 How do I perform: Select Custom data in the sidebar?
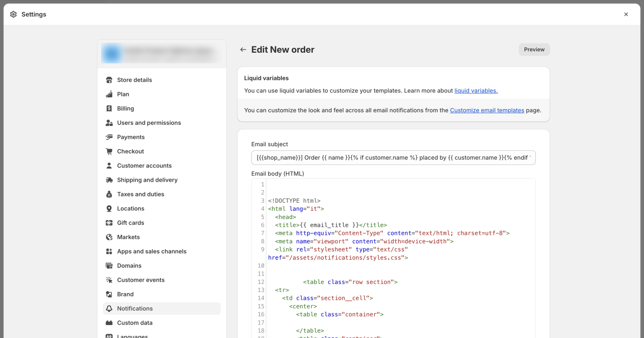(x=134, y=323)
